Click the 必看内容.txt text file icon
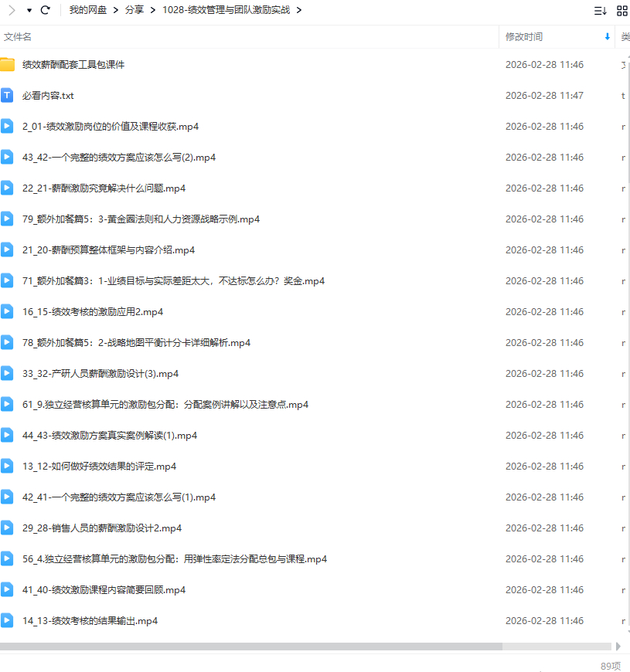Viewport: 630px width, 672px height. pos(8,95)
